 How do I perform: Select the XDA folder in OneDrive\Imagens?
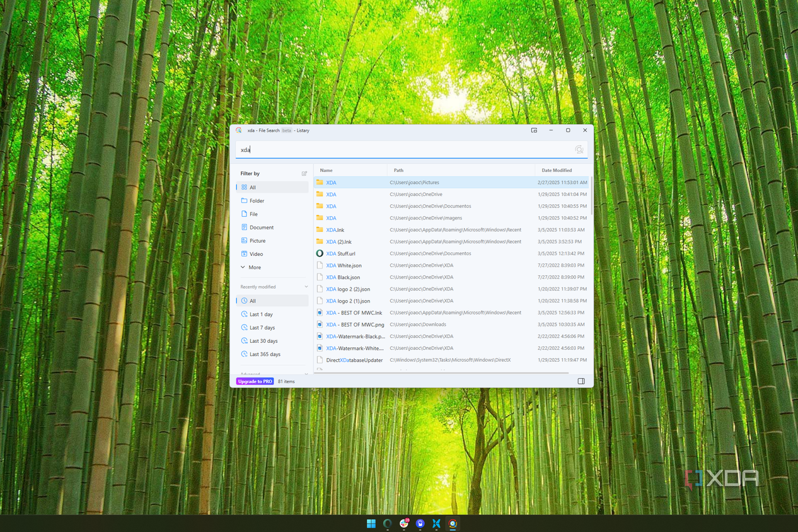[451, 218]
